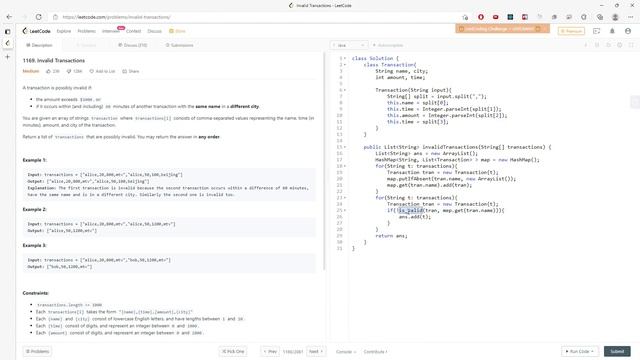Click the thumbs-up like icon
The height and width of the screenshot is (360, 640).
(x=49, y=71)
